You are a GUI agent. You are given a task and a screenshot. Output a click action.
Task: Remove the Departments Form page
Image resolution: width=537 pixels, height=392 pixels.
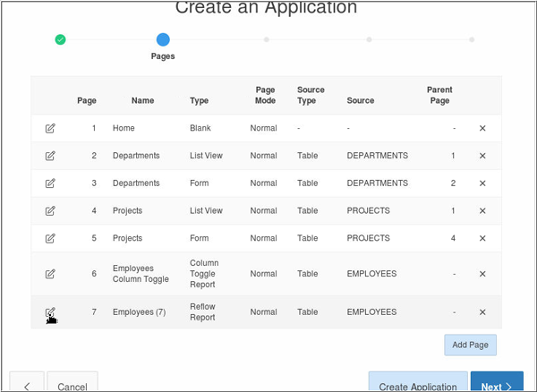point(482,183)
